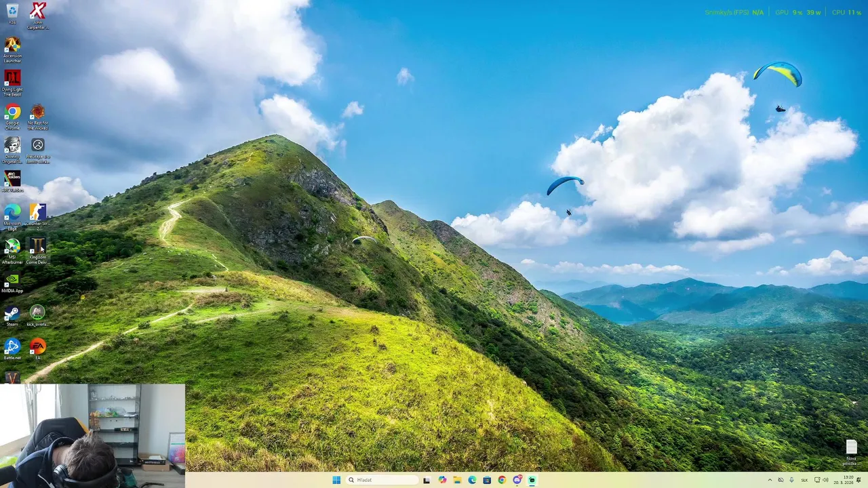This screenshot has height=488, width=868.
Task: Open Microsoft Edge from the taskbar
Action: [x=472, y=480]
